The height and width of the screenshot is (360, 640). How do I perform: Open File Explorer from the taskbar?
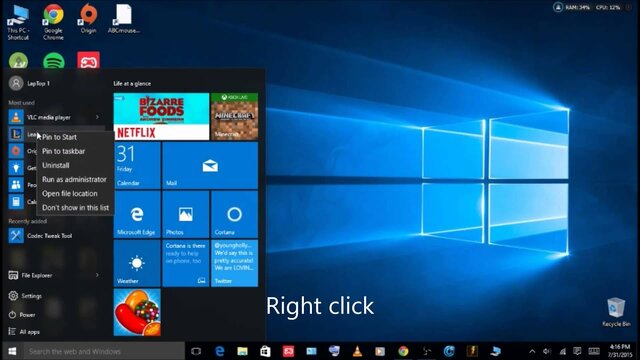tap(242, 351)
